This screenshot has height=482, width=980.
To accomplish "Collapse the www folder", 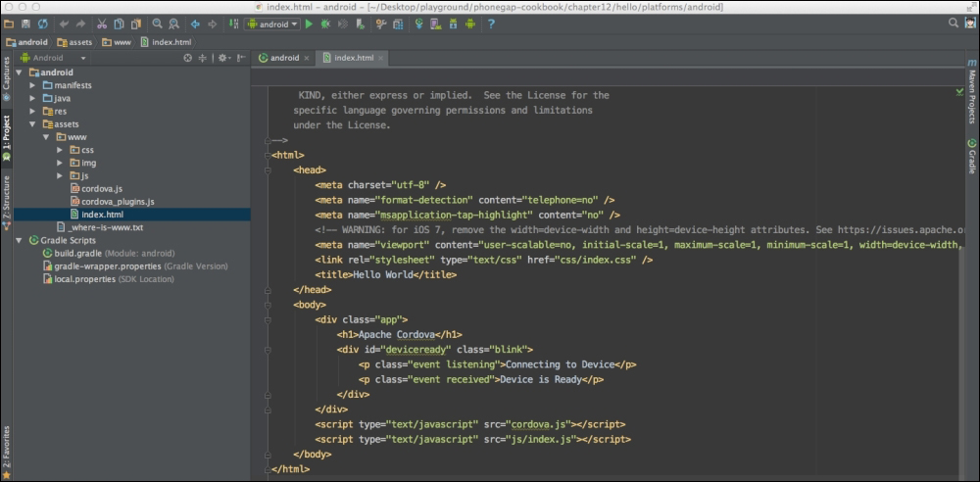I will point(46,137).
